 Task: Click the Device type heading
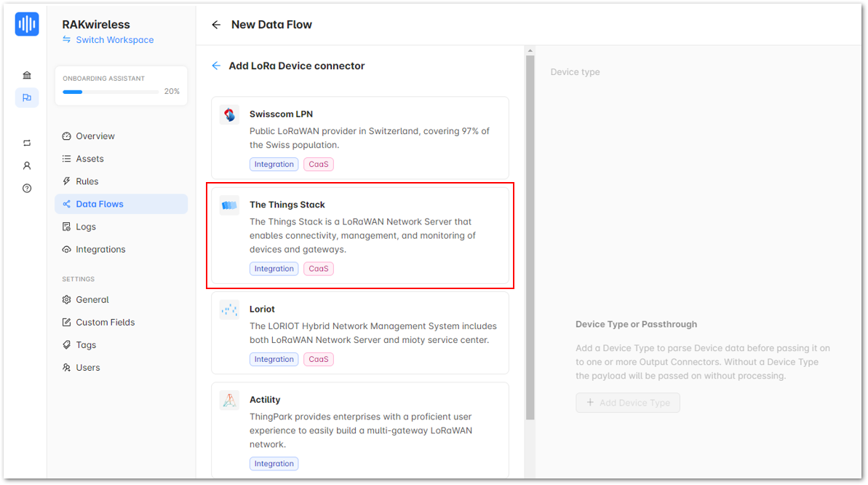pos(575,72)
